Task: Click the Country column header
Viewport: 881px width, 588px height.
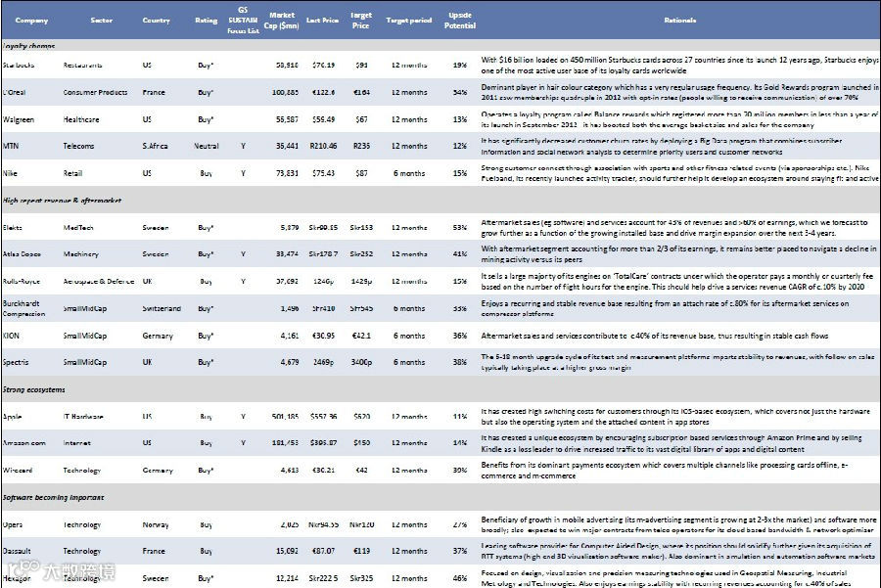Action: click(x=156, y=21)
